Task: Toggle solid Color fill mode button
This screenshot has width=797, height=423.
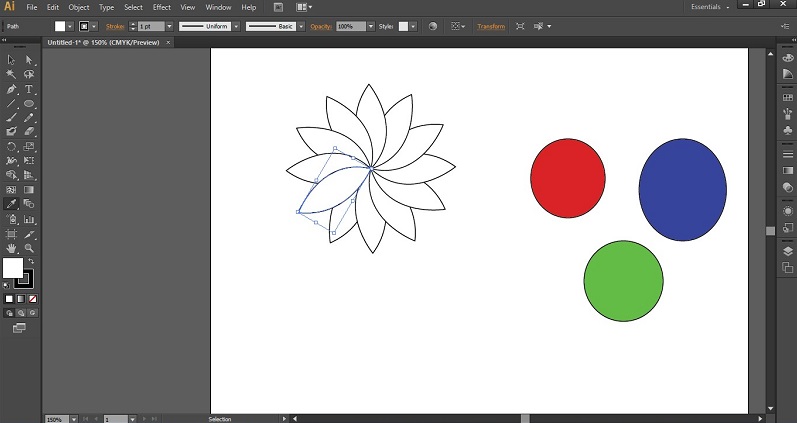Action: click(9, 298)
